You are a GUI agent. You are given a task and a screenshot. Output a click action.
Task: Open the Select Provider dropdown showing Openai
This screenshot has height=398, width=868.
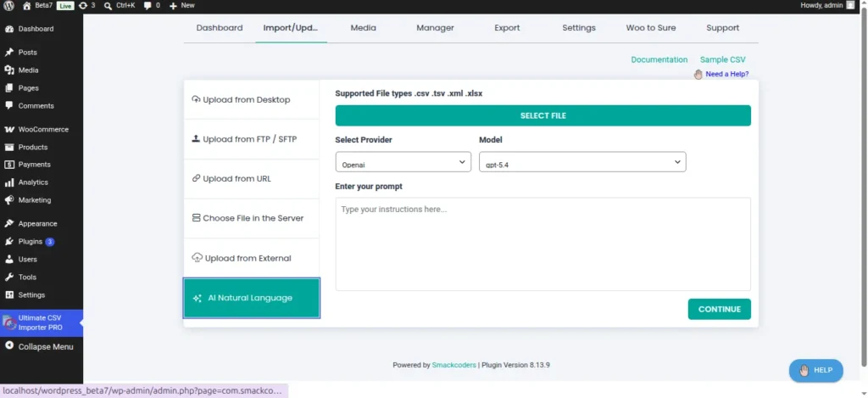point(403,162)
